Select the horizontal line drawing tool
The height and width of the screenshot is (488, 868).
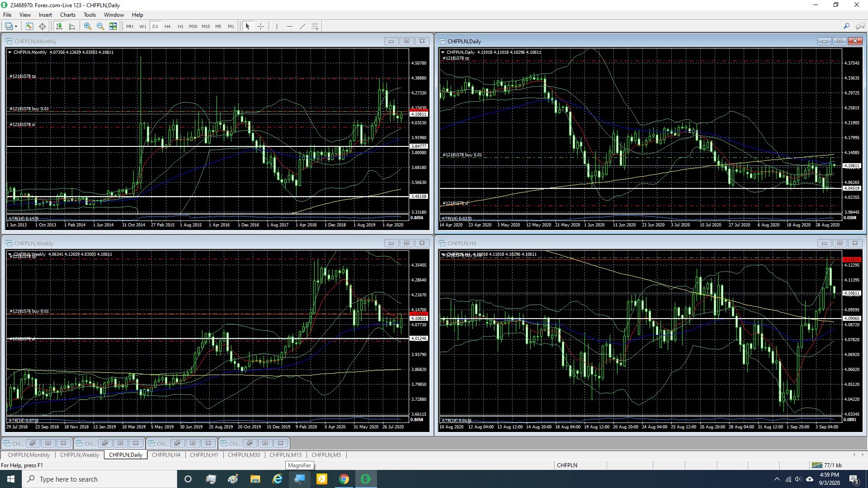pyautogui.click(x=290, y=26)
